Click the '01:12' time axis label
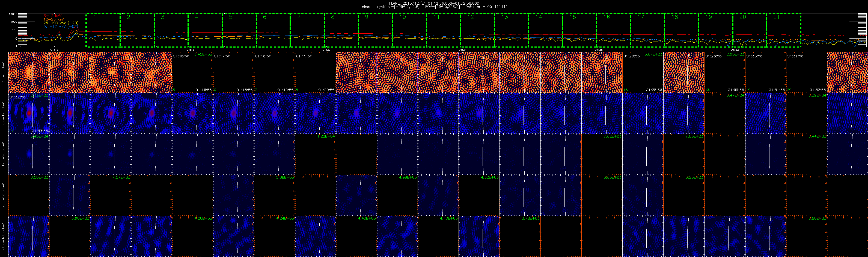 (x=54, y=50)
